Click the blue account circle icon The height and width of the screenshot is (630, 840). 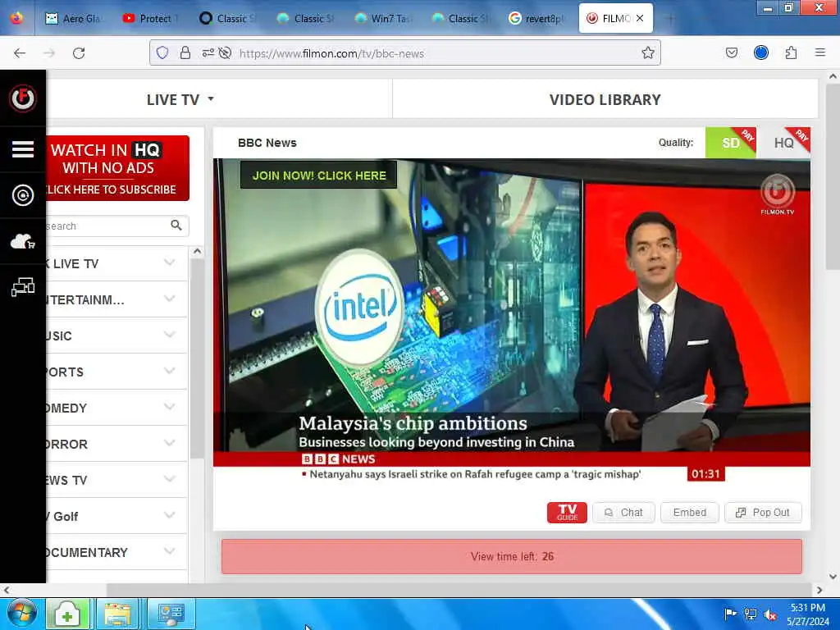[760, 52]
